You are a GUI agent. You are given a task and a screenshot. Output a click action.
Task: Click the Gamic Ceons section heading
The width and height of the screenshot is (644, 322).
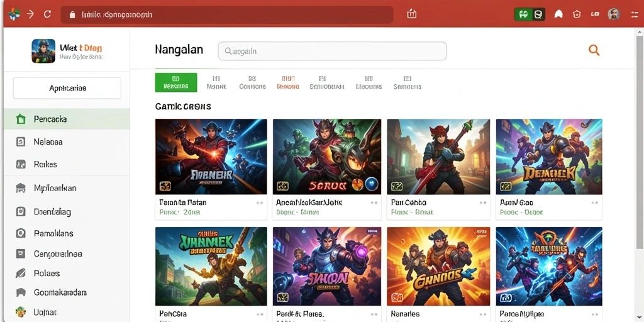coord(183,106)
